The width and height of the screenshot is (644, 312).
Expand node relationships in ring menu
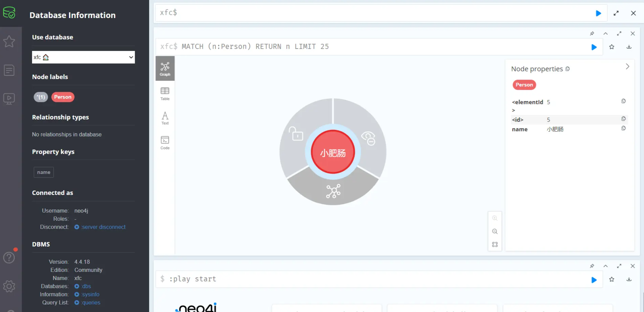[x=333, y=191]
